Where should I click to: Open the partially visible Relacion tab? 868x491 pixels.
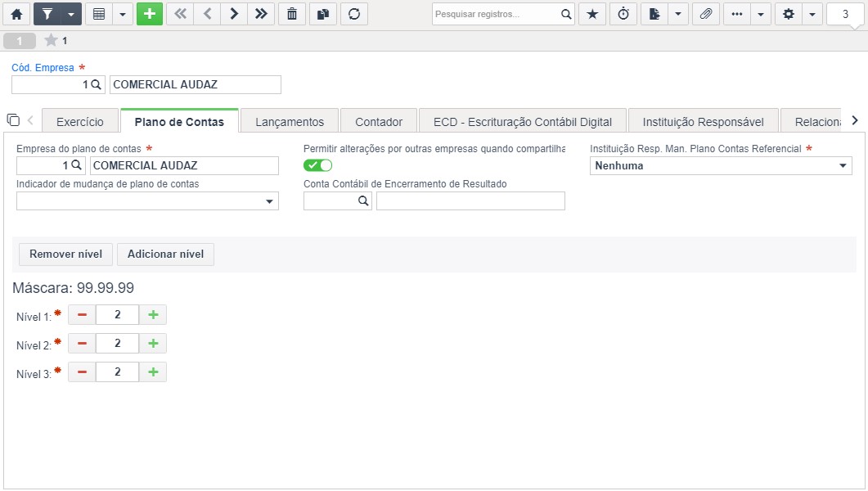click(812, 122)
